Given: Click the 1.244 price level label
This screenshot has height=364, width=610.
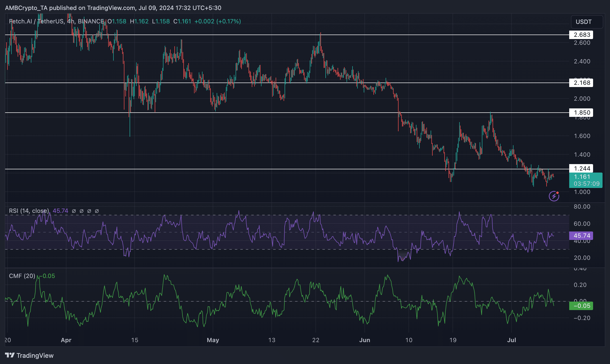Looking at the screenshot, I should (581, 168).
